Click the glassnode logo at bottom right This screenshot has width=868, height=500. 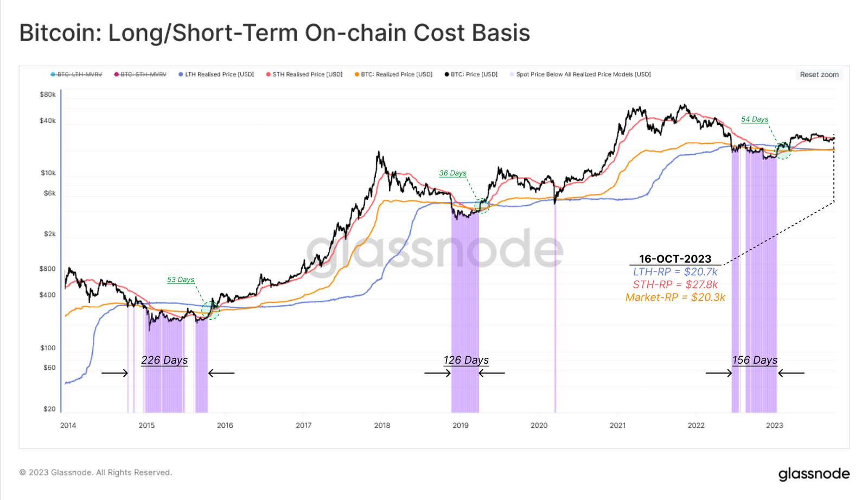(x=814, y=474)
